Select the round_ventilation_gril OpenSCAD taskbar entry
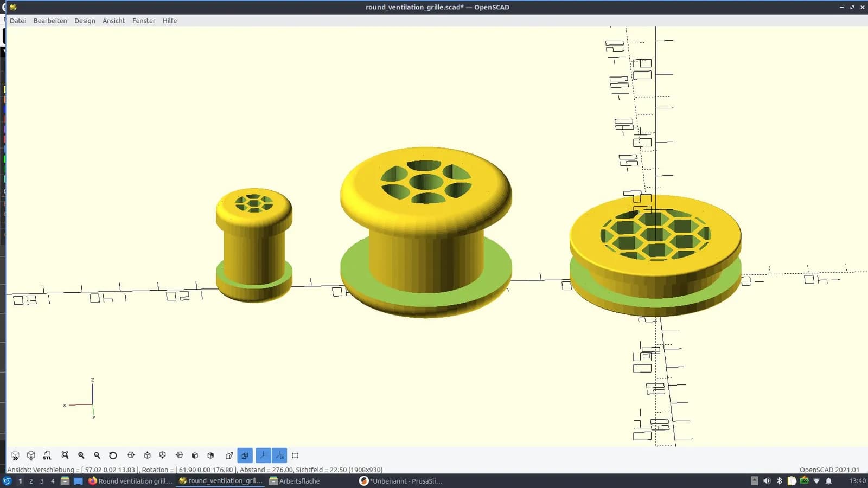 (221, 481)
